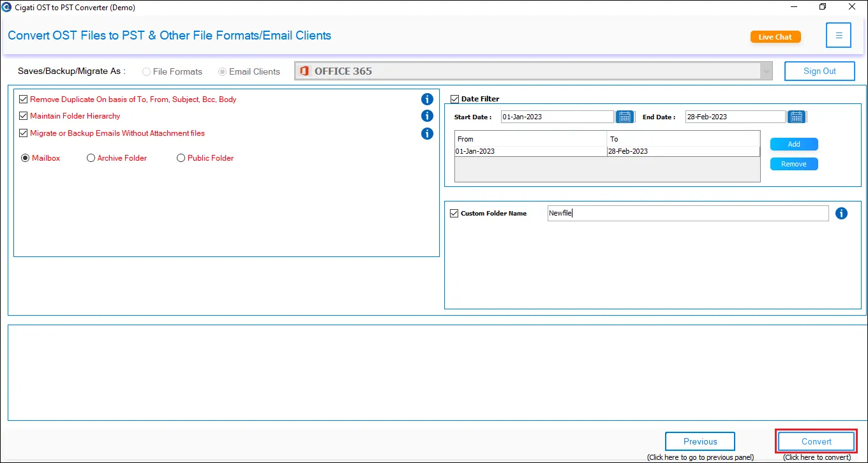
Task: Click the End Date field 28-Feb-2023
Action: (x=735, y=117)
